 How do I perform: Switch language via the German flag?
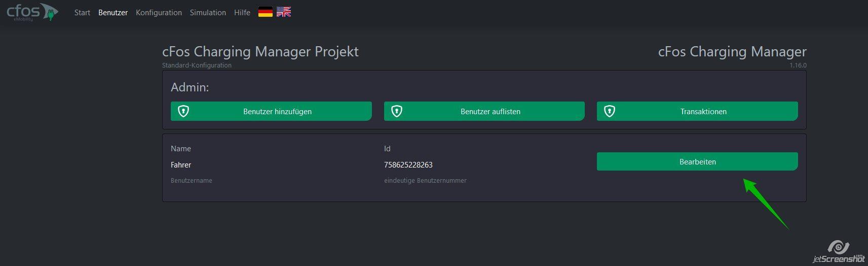click(266, 12)
